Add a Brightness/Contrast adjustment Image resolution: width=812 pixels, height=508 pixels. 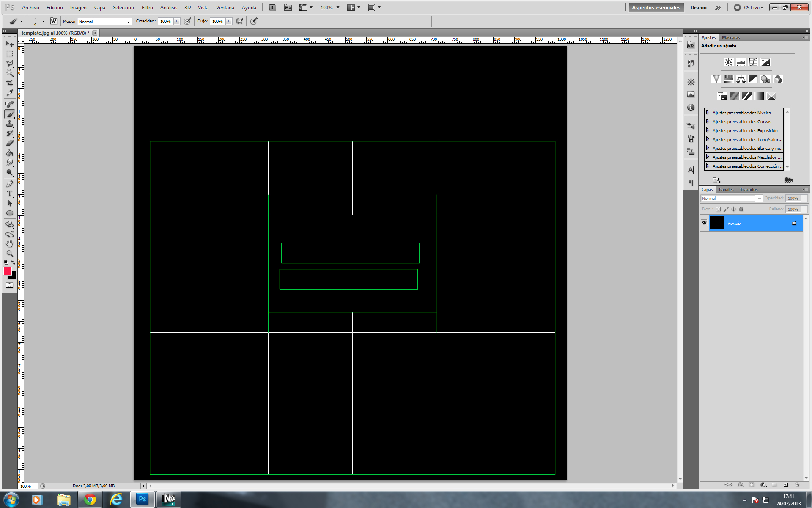click(x=728, y=62)
